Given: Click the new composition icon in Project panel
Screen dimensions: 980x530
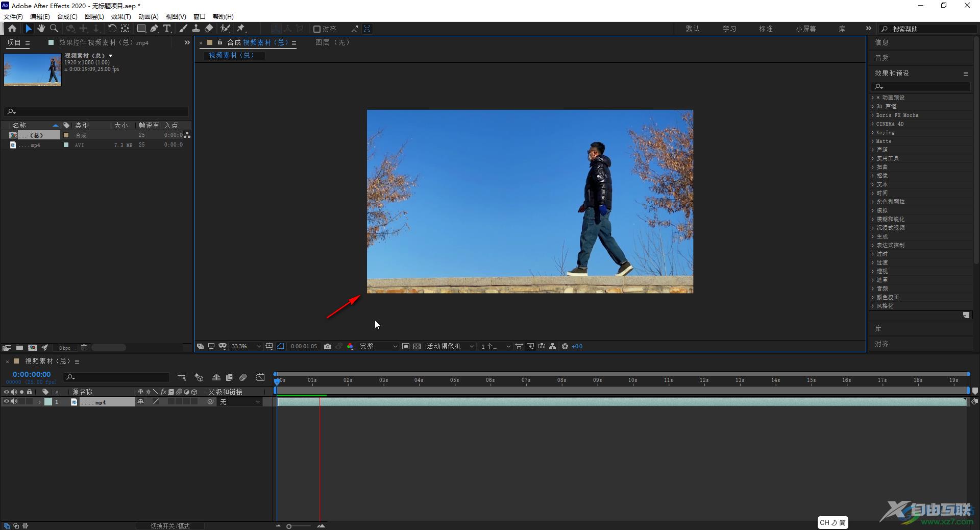Looking at the screenshot, I should pos(32,348).
